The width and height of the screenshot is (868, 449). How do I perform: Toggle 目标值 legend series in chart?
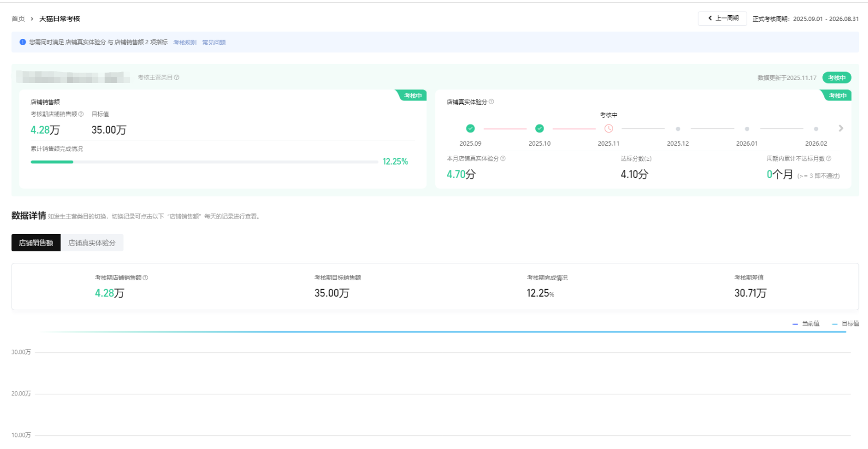click(845, 324)
